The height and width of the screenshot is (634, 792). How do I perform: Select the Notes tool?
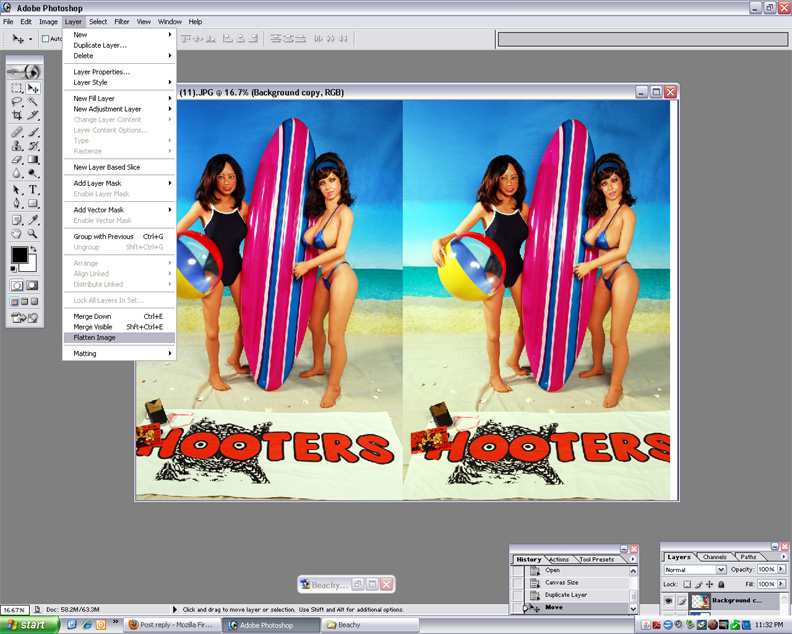click(x=17, y=220)
